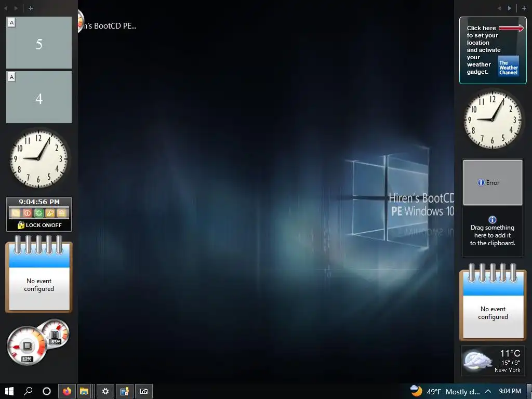
Task: Click 'Drag something here' clipboard gadget text
Action: click(x=493, y=235)
